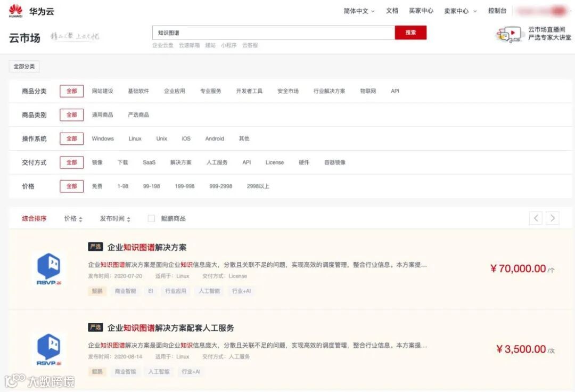Filter 交付方式 by License
The width and height of the screenshot is (575, 392).
pyautogui.click(x=275, y=162)
